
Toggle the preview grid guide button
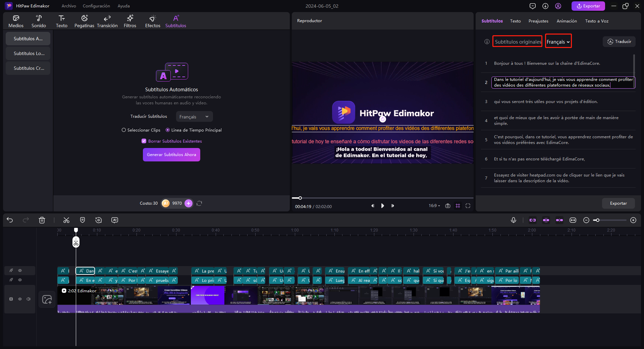(458, 206)
